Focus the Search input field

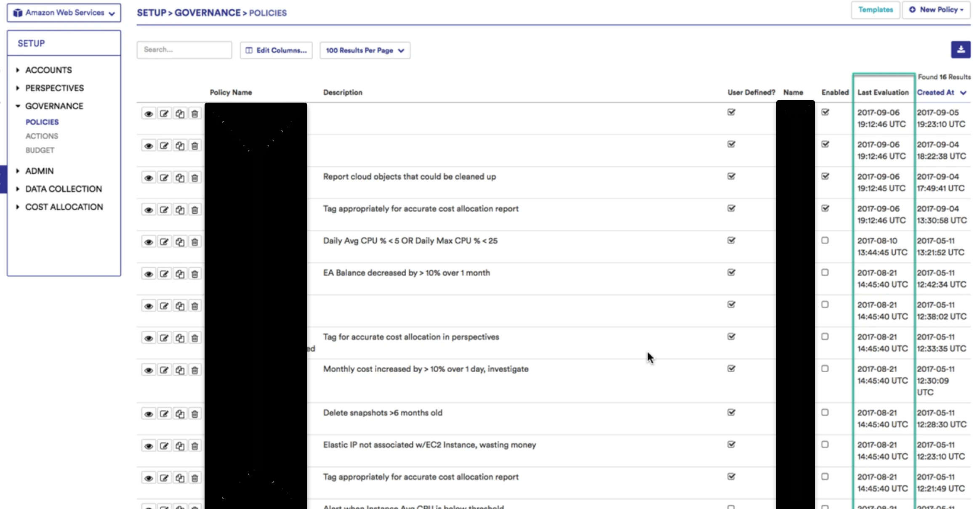coord(184,50)
